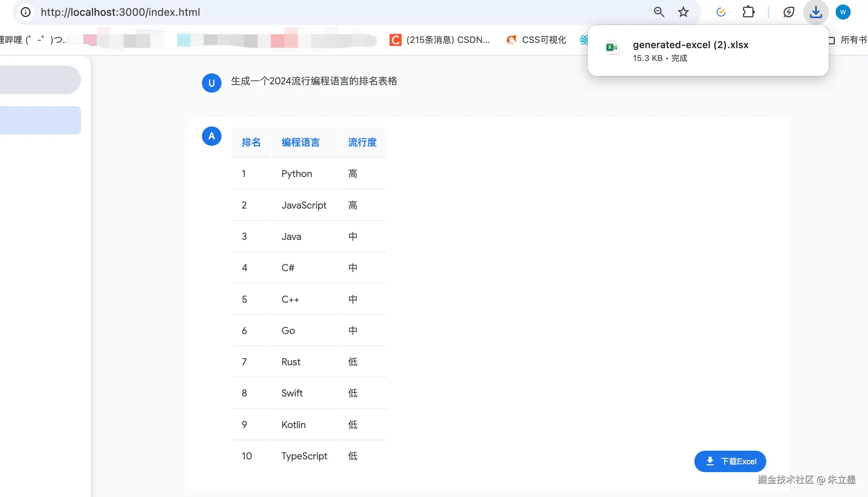
Task: Click the gray sidebar item at top
Action: (40, 80)
